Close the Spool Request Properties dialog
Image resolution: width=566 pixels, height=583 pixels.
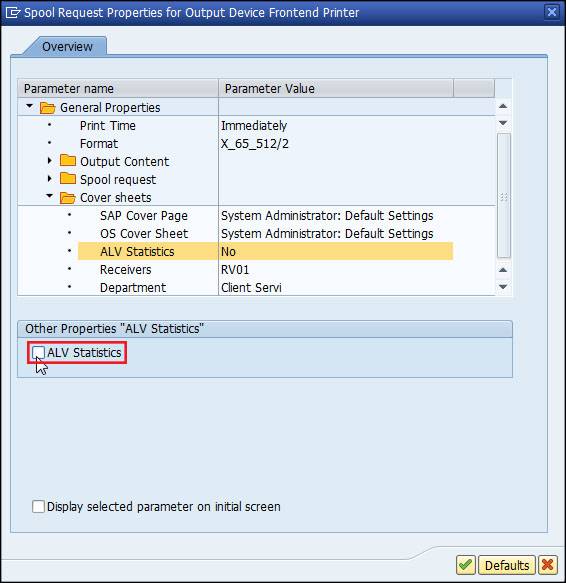552,12
